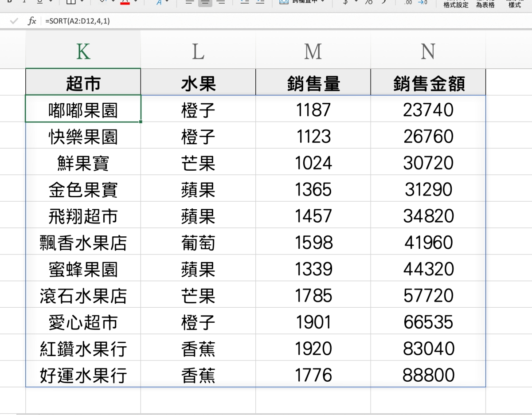This screenshot has height=415, width=532.
Task: Select the cell 鮮果寶
Action: [83, 162]
